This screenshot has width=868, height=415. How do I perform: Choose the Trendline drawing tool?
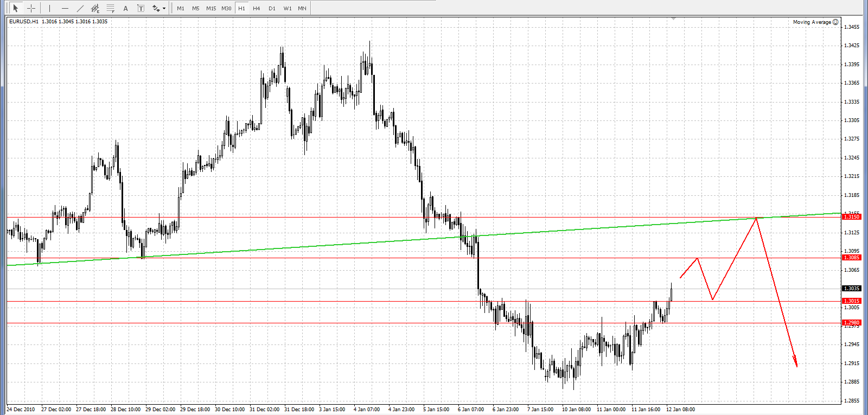[x=80, y=8]
